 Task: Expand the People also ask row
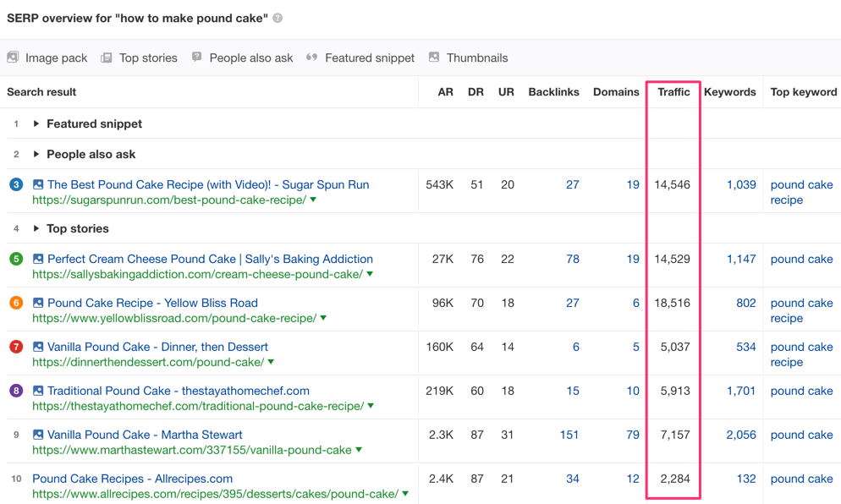36,154
